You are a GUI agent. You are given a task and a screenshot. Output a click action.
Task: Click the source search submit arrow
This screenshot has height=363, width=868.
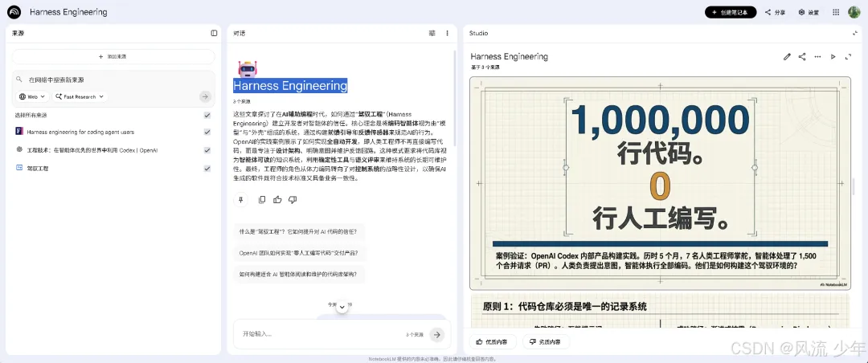(206, 97)
